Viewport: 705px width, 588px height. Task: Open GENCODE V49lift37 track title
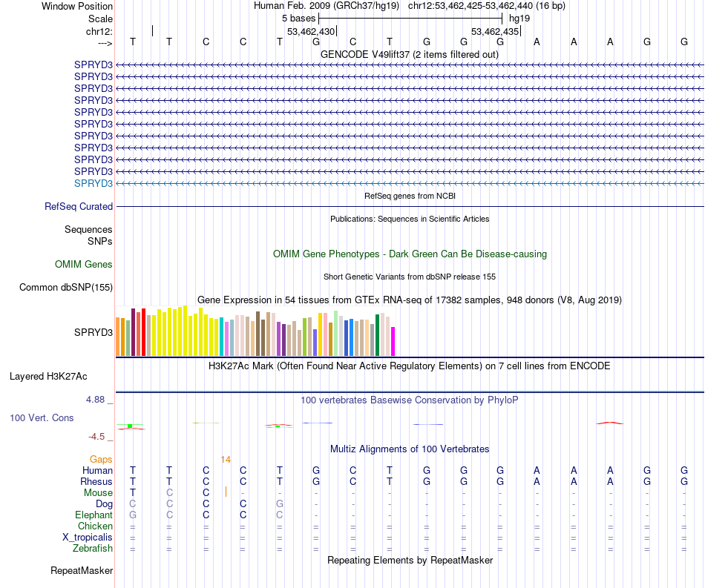(409, 54)
